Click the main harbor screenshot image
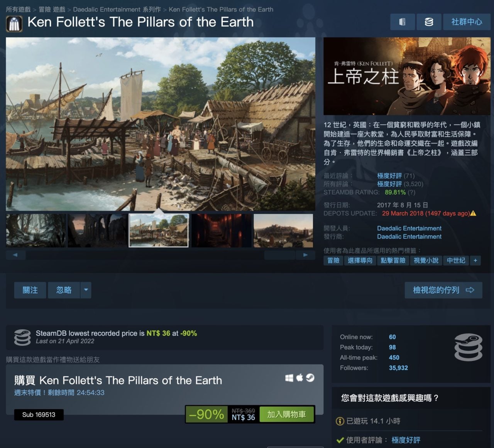 161,124
